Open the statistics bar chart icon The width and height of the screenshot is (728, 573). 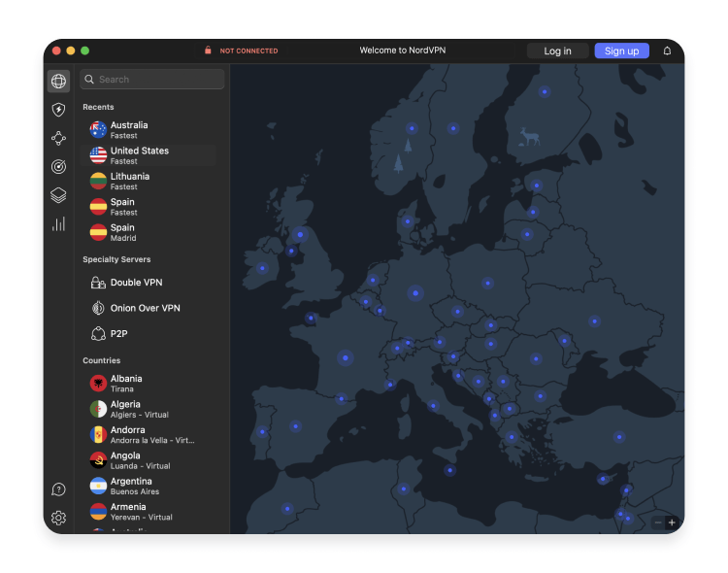coord(58,224)
